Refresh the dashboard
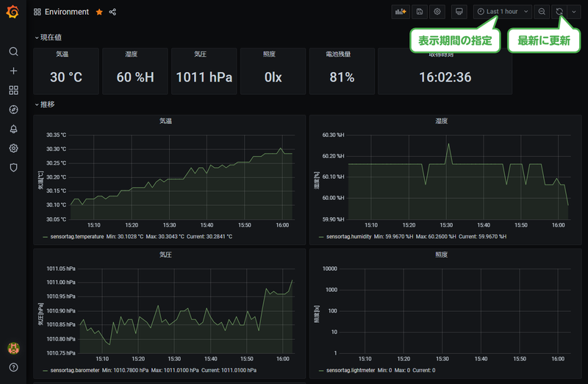Viewport: 588px width, 384px height. pos(559,12)
